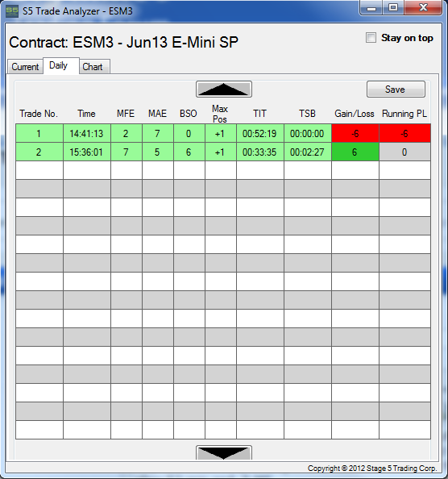Click the MAE value 7 in trade 1
Viewport: 448px width, 479px height.
[x=158, y=133]
